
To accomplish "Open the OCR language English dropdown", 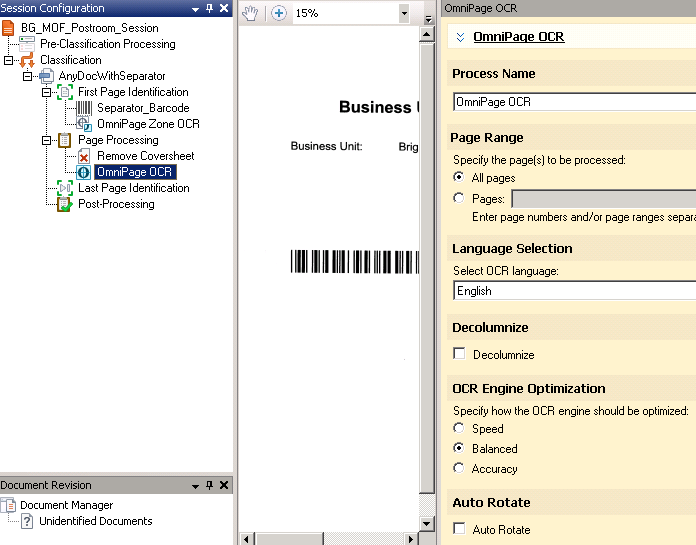I will click(574, 291).
